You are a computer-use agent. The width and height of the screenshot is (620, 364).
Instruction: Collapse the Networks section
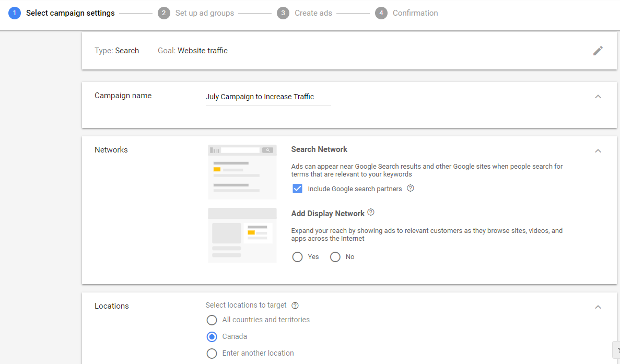tap(598, 150)
